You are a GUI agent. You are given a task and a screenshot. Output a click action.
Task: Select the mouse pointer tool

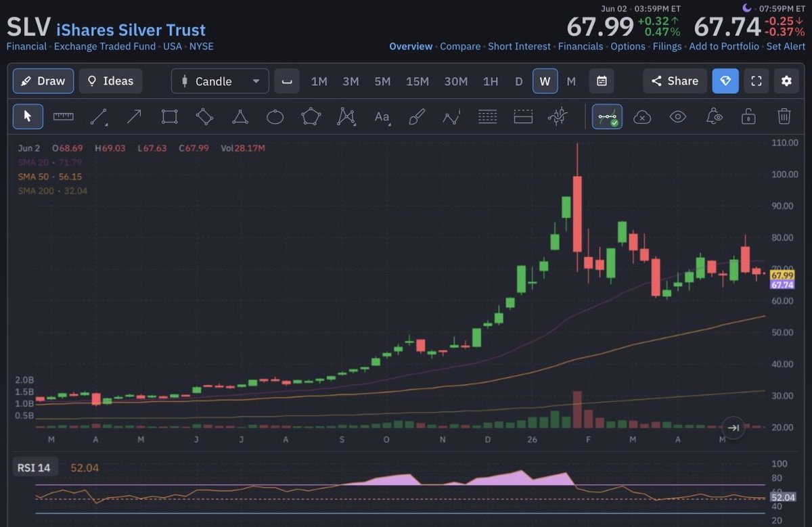pos(28,117)
